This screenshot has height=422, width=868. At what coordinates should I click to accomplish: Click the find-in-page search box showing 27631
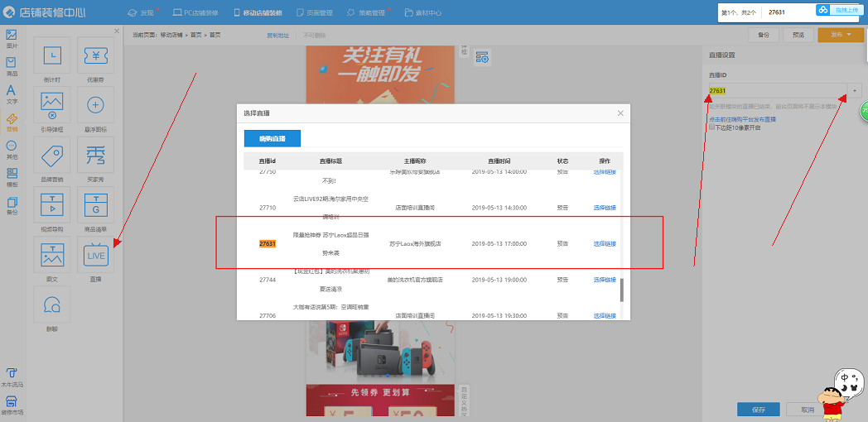[788, 12]
